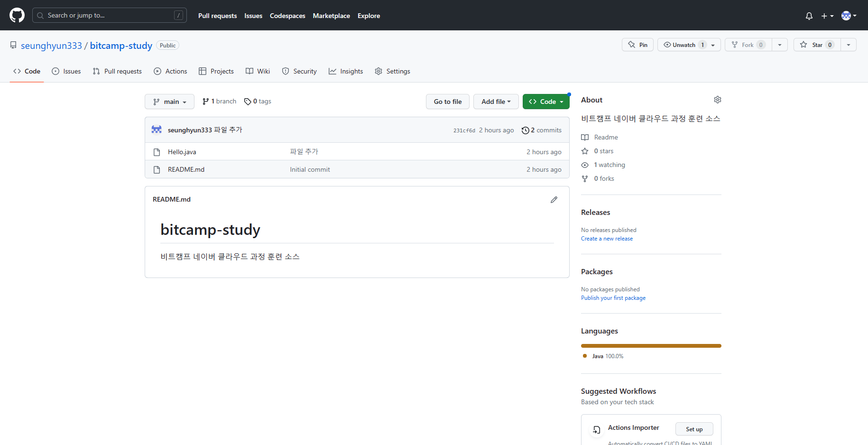Open Explore in the top navigation
The width and height of the screenshot is (868, 445).
coord(369,16)
